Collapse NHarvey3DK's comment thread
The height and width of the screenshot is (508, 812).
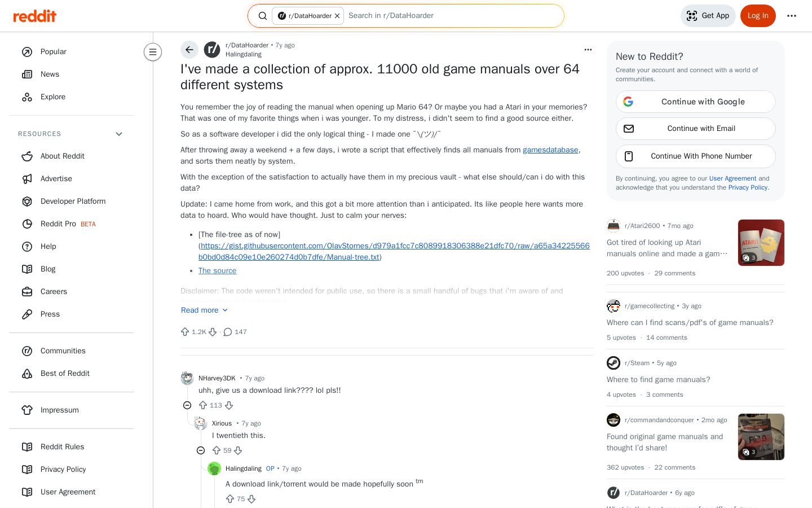click(x=187, y=405)
